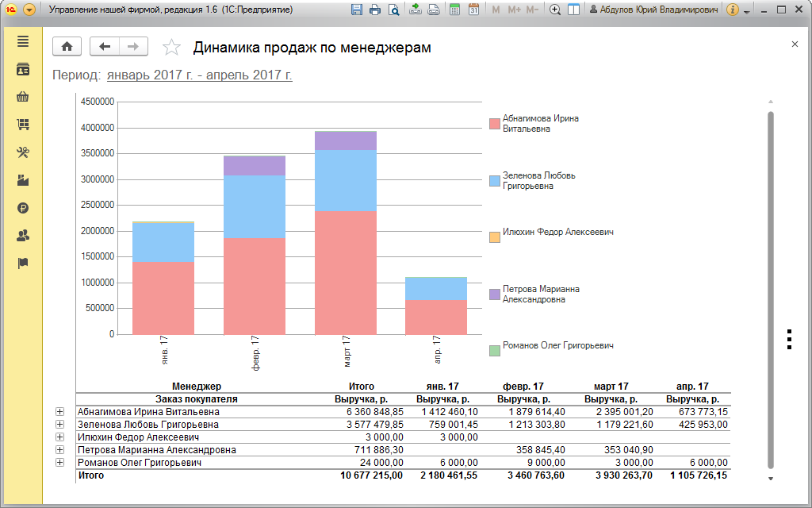Expand the Петрова Марианна Александровна row
812x508 pixels.
point(60,450)
